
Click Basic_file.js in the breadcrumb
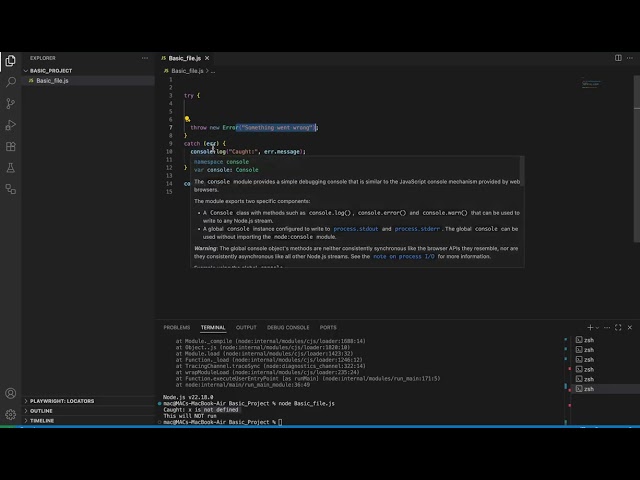187,71
